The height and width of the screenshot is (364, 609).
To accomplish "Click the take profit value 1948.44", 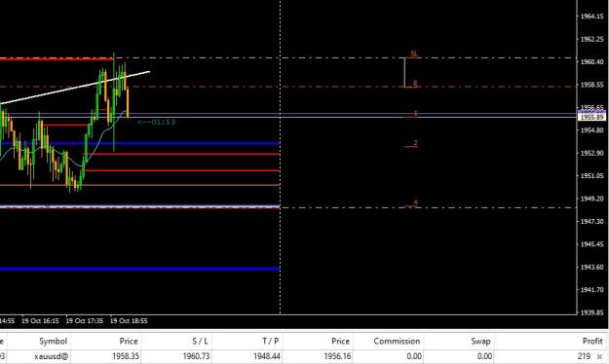I will 266,356.
